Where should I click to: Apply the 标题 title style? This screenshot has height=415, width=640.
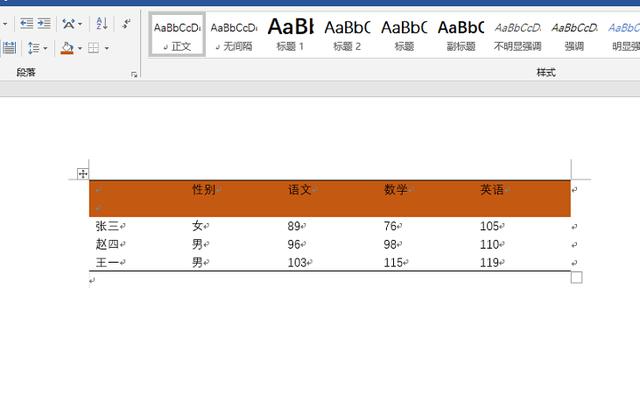click(404, 35)
